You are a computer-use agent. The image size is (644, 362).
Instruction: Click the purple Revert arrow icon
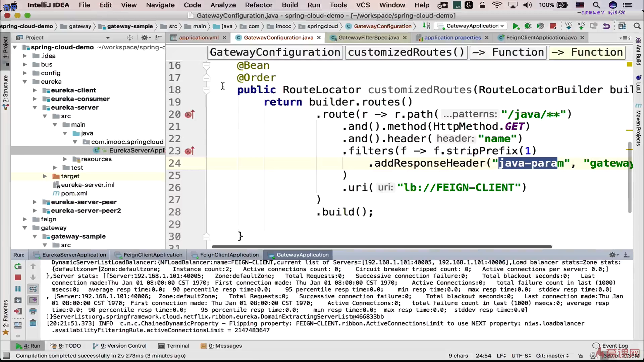point(606,26)
